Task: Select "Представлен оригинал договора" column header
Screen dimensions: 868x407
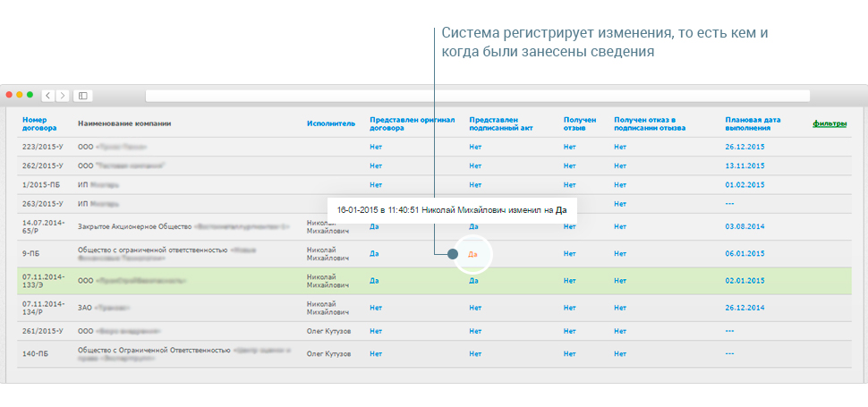Action: [x=413, y=123]
